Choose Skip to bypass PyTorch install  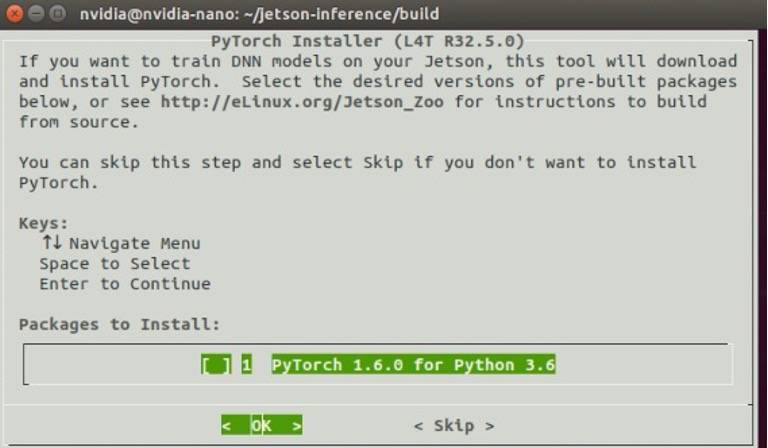[454, 425]
